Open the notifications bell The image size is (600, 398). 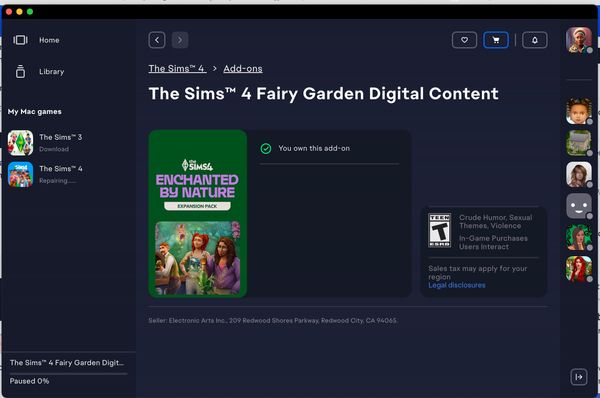click(x=535, y=40)
